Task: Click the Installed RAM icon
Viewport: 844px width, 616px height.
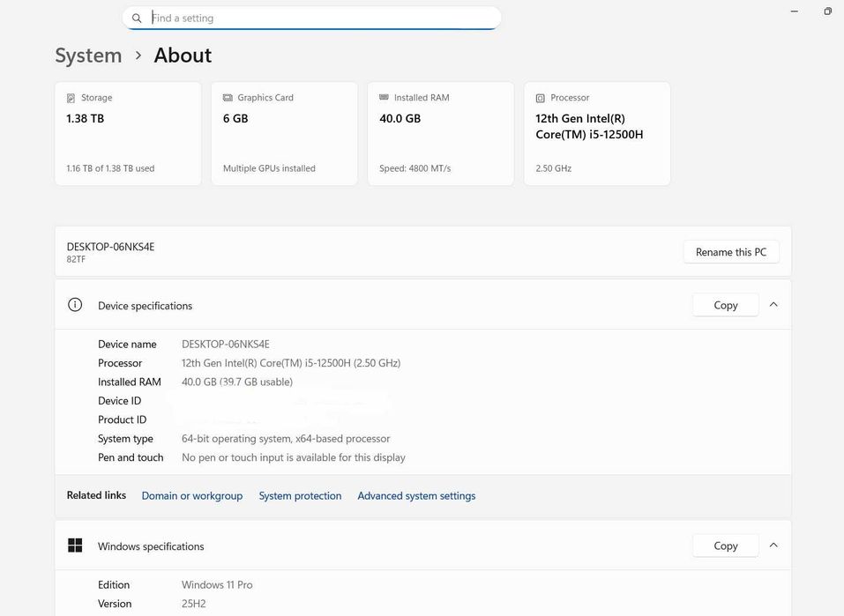Action: (x=384, y=98)
